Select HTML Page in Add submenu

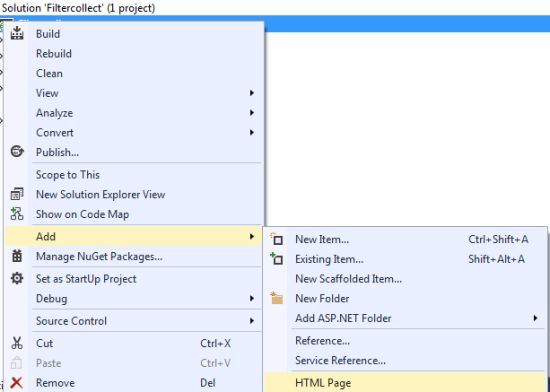coord(405,383)
